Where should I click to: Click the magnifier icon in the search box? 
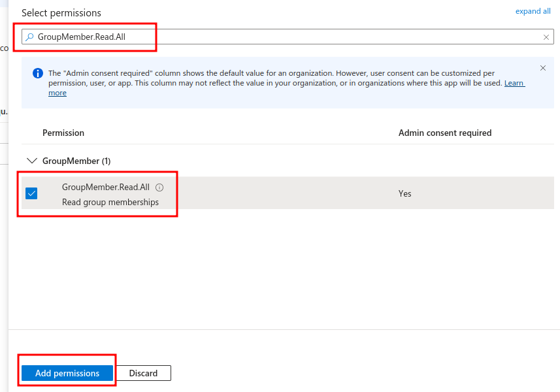tap(29, 37)
